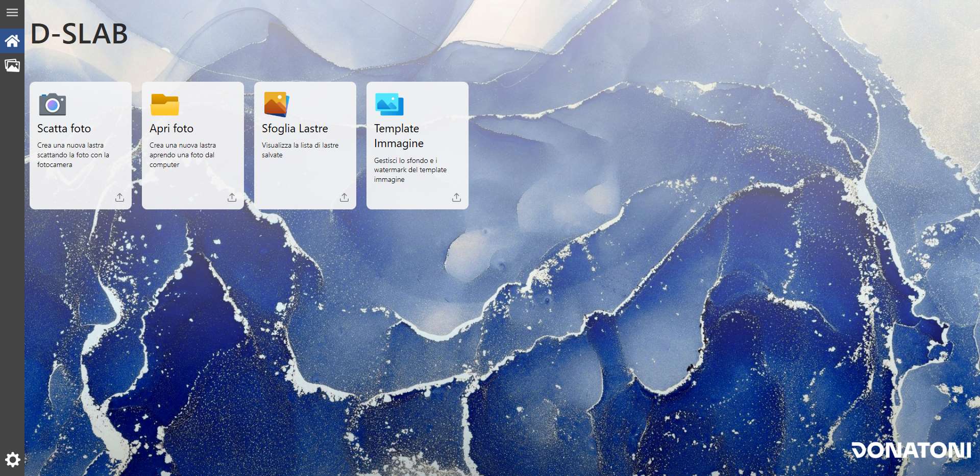Click the text "Gestisci lo sfondo e i watermark del template immagine"
Viewport: 980px width, 476px height.
click(410, 170)
